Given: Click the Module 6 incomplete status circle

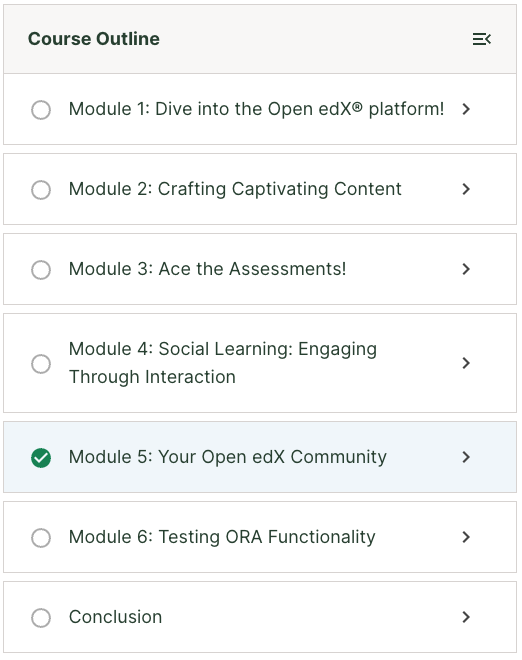Looking at the screenshot, I should coord(41,538).
